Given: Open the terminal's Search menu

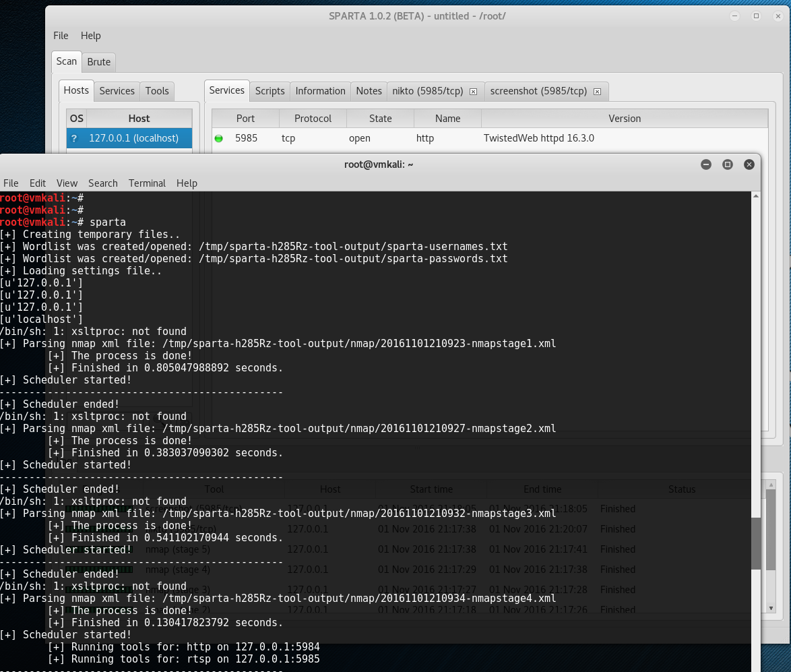Looking at the screenshot, I should click(102, 183).
